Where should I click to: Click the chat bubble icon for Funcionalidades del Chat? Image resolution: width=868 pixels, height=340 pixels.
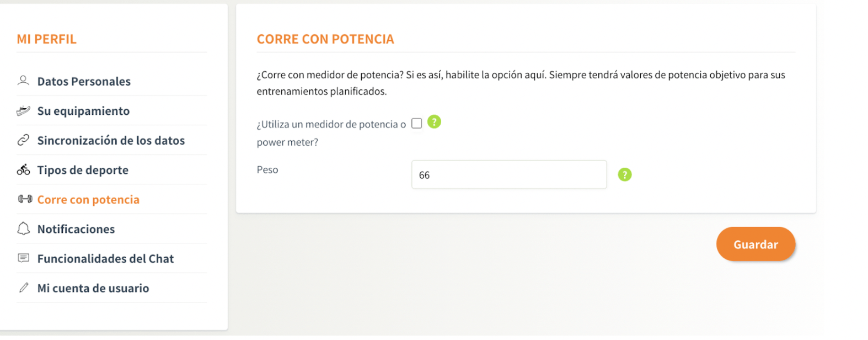click(23, 258)
